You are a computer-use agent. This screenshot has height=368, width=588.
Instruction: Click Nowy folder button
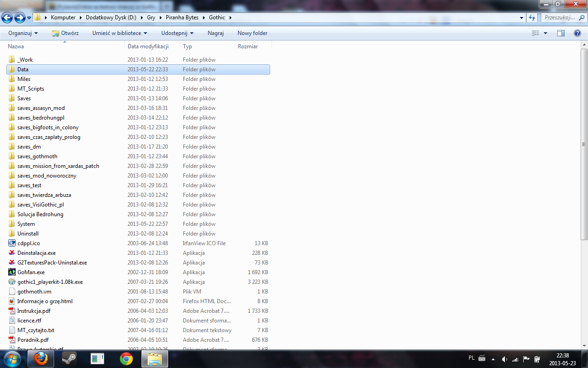252,33
